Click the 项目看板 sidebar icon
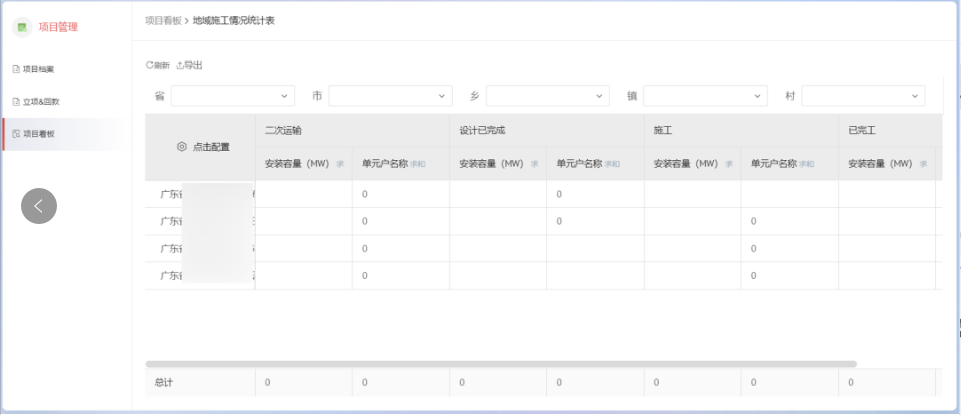Screen dimensions: 961x415 [15, 133]
